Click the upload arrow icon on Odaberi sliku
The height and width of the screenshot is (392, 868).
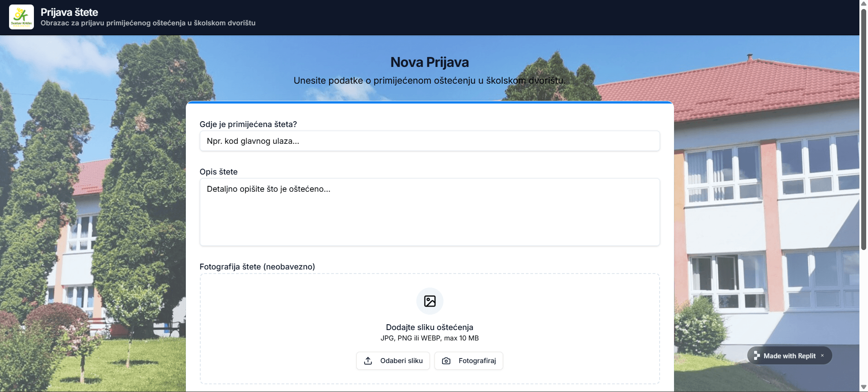coord(368,361)
